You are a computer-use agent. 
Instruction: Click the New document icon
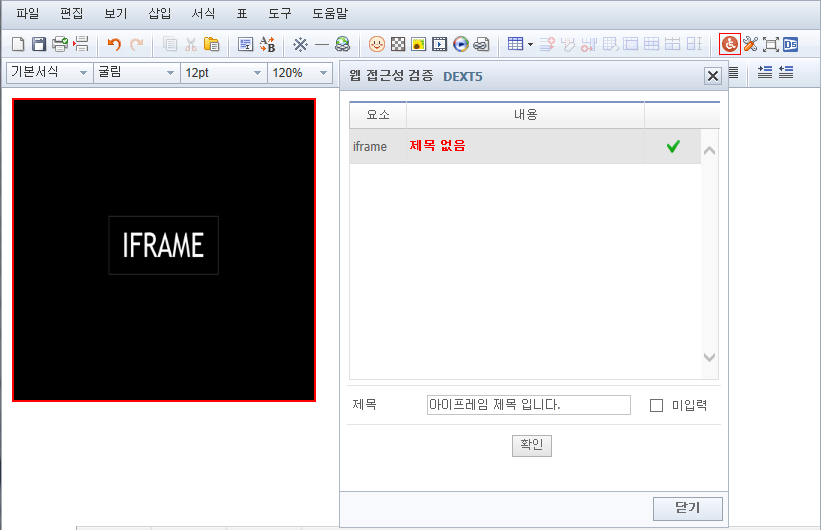click(18, 44)
